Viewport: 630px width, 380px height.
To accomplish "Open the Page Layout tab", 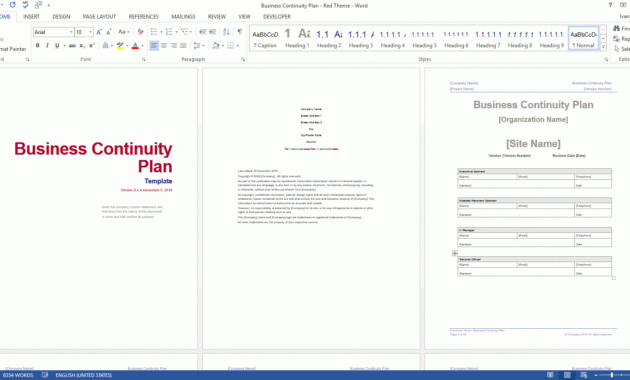I will point(99,16).
